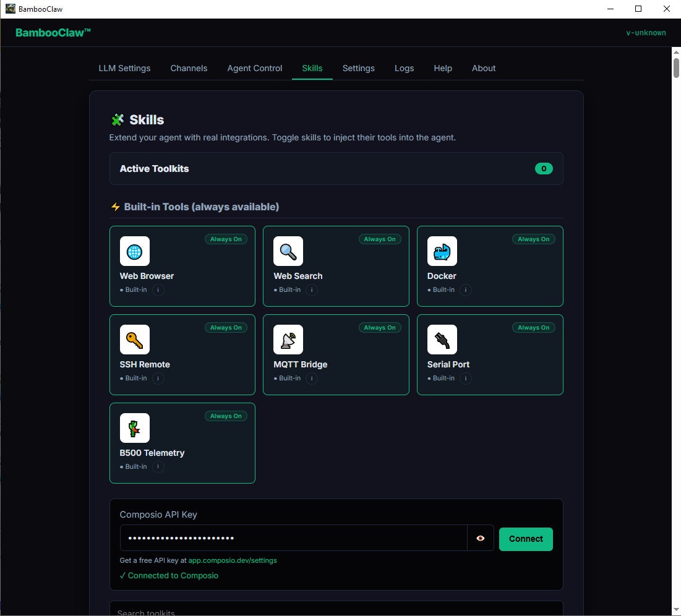Viewport: 681px width, 616px height.
Task: Click the Built-in Tools section heading
Action: tap(202, 207)
